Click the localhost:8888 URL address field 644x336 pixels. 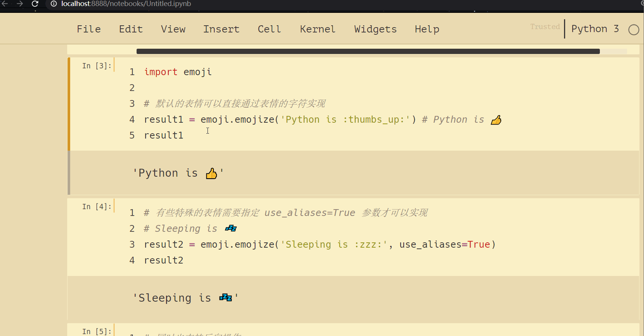(x=126, y=4)
